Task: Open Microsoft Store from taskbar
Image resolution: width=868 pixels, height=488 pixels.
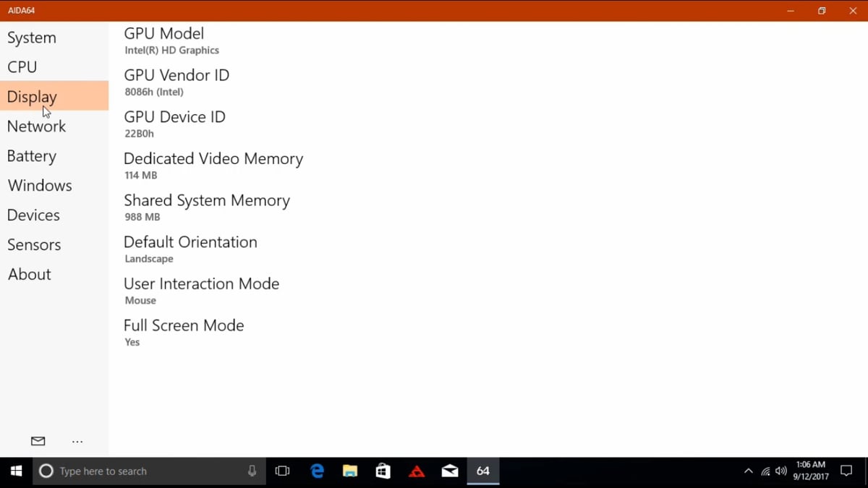Action: point(383,471)
